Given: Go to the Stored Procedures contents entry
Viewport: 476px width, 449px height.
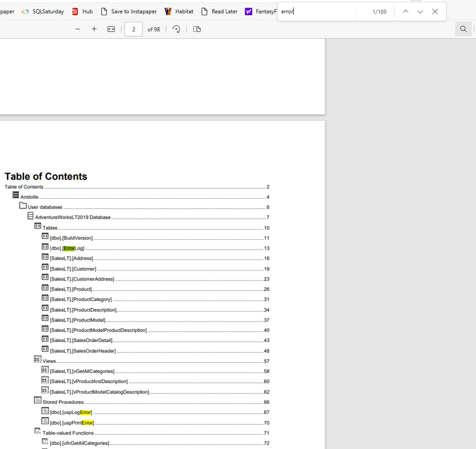Looking at the screenshot, I should 62,402.
